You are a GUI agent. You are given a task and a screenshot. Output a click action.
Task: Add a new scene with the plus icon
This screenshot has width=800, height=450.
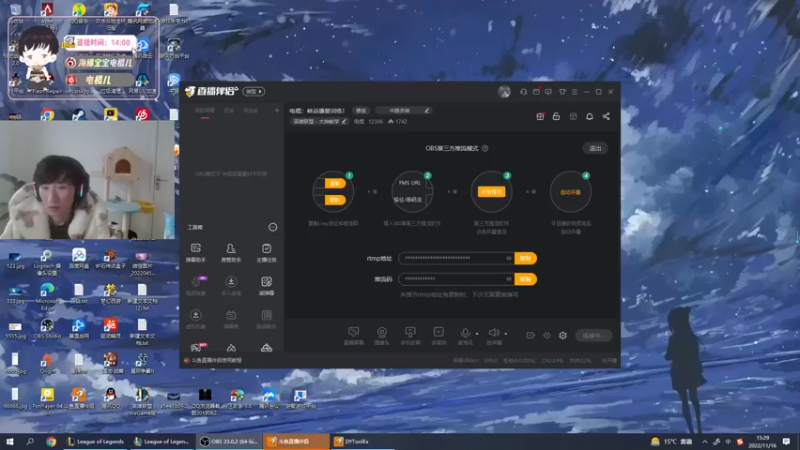[277, 111]
